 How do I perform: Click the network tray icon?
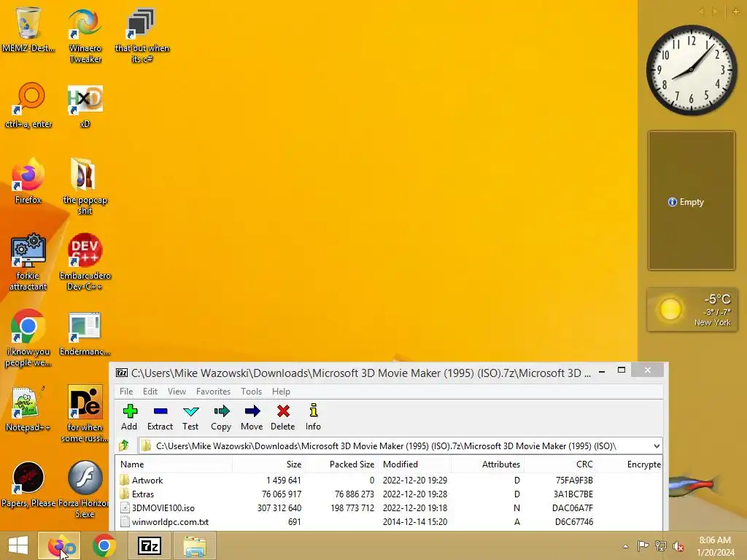[661, 545]
